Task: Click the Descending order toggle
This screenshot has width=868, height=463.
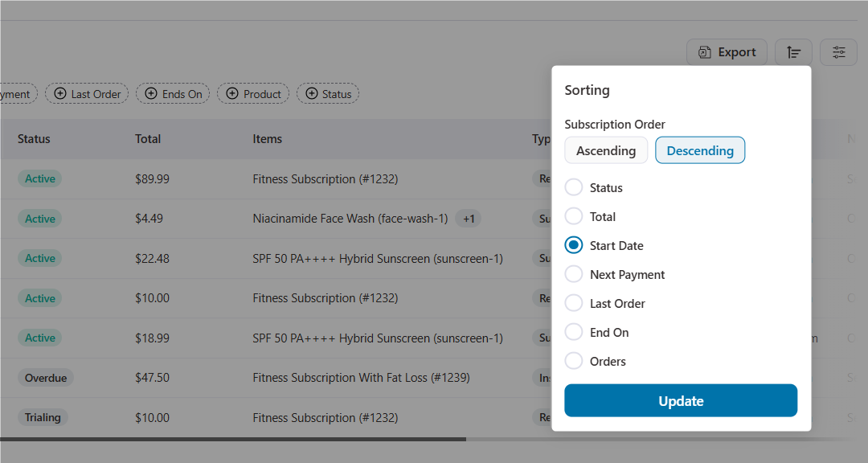Action: 700,150
